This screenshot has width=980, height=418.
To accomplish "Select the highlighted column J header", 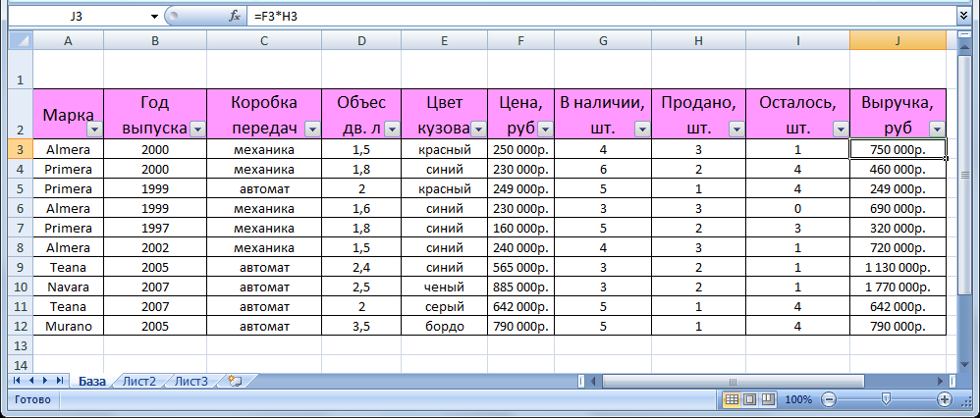I will click(x=898, y=40).
